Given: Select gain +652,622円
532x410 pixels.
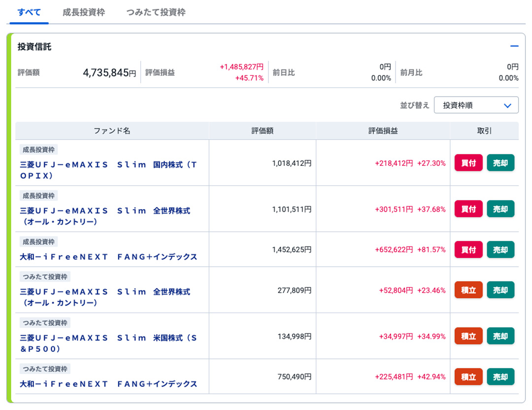Looking at the screenshot, I should pyautogui.click(x=394, y=250).
